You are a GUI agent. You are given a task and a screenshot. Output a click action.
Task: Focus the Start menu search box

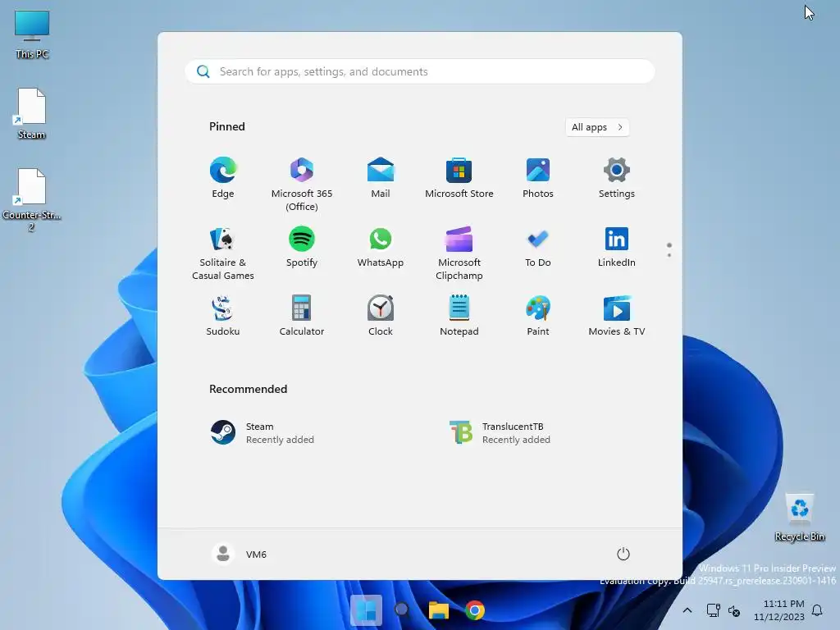pyautogui.click(x=420, y=71)
